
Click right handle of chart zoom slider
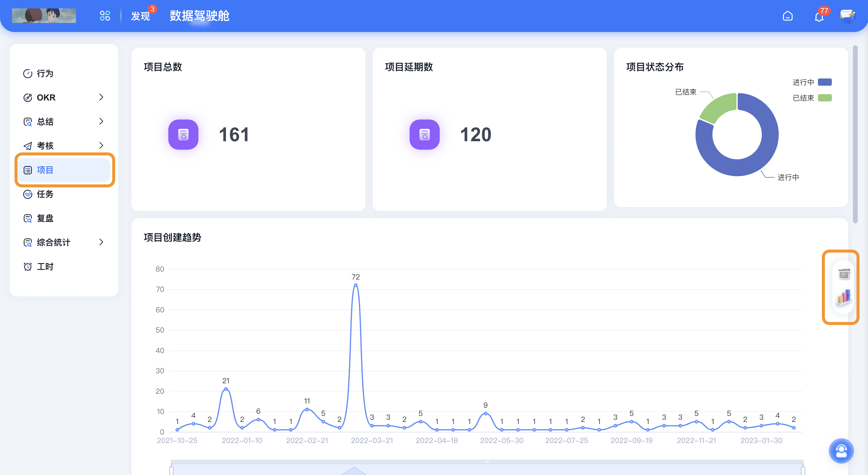click(803, 470)
